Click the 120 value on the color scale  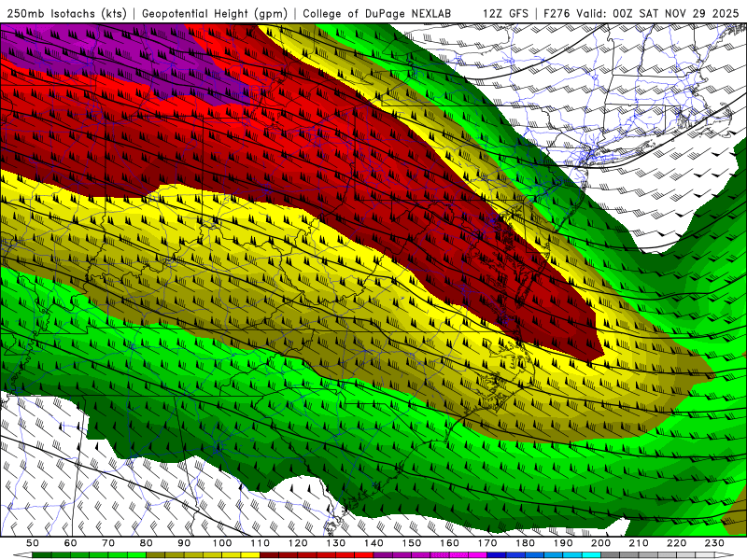click(x=298, y=543)
